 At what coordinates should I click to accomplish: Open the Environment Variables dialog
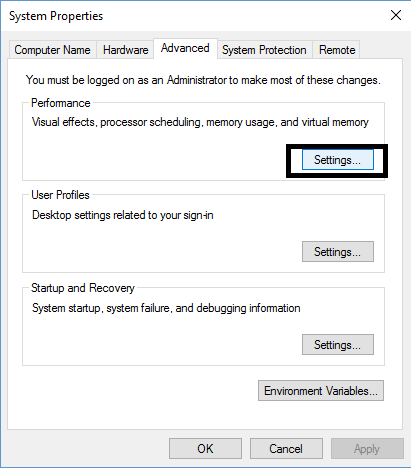[321, 391]
